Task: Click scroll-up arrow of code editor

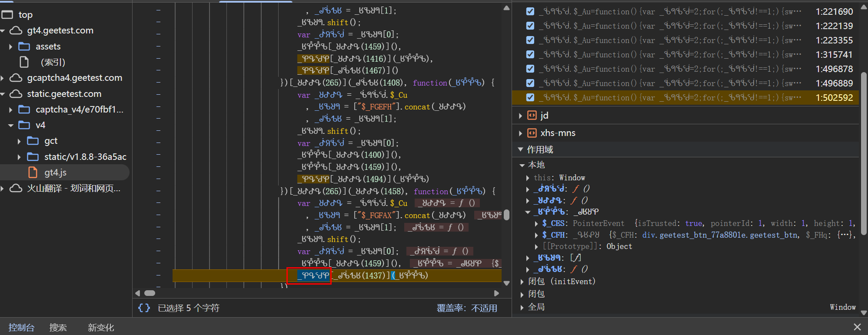Action: coord(506,8)
